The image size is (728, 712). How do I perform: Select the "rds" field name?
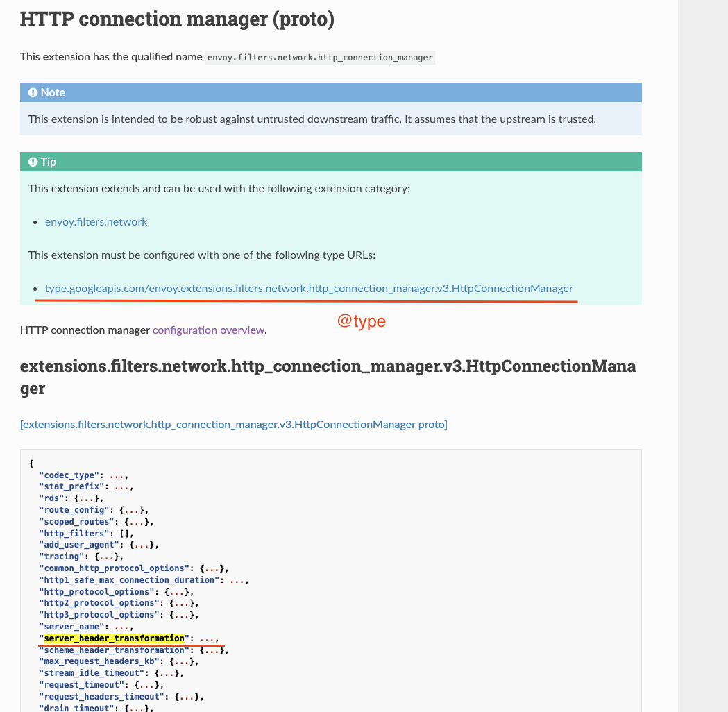[x=52, y=498]
